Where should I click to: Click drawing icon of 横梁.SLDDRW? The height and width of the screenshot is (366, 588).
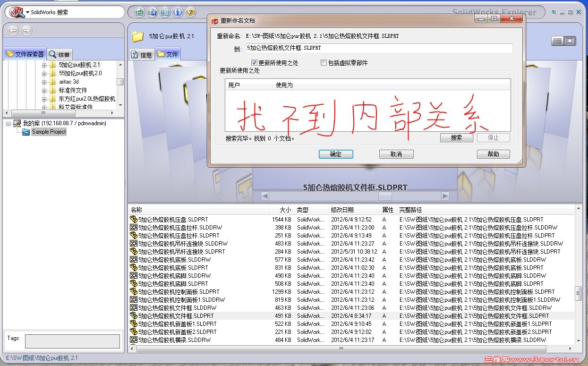(134, 340)
